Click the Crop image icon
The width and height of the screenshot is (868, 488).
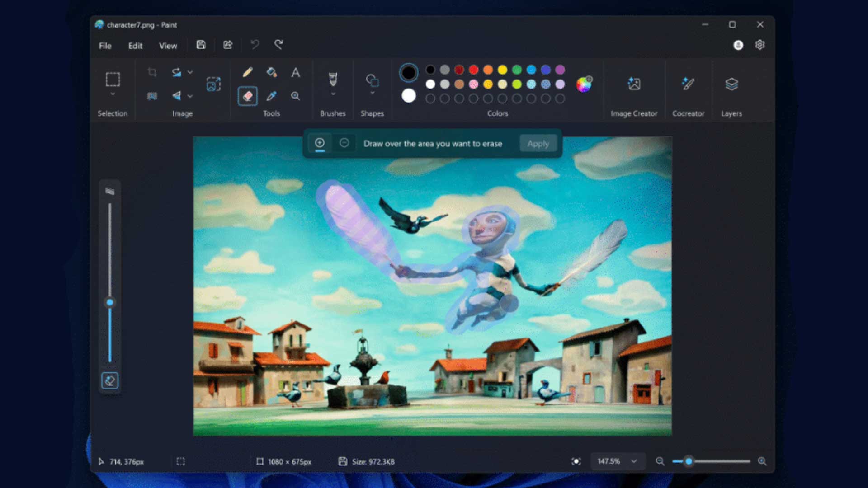(x=152, y=72)
